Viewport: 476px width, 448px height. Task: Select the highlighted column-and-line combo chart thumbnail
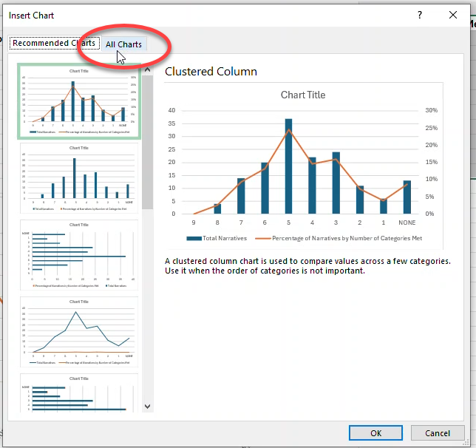click(79, 100)
